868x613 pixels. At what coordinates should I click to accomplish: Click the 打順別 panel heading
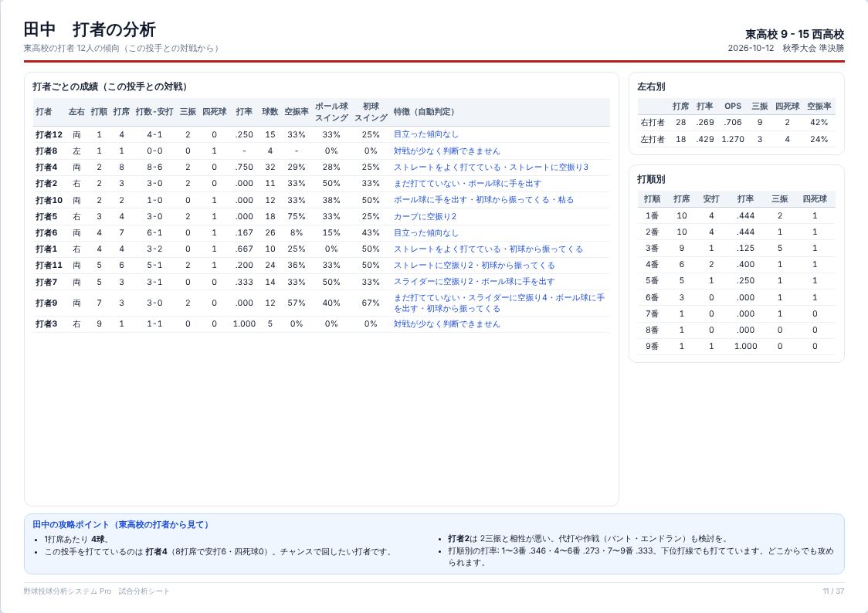(651, 179)
